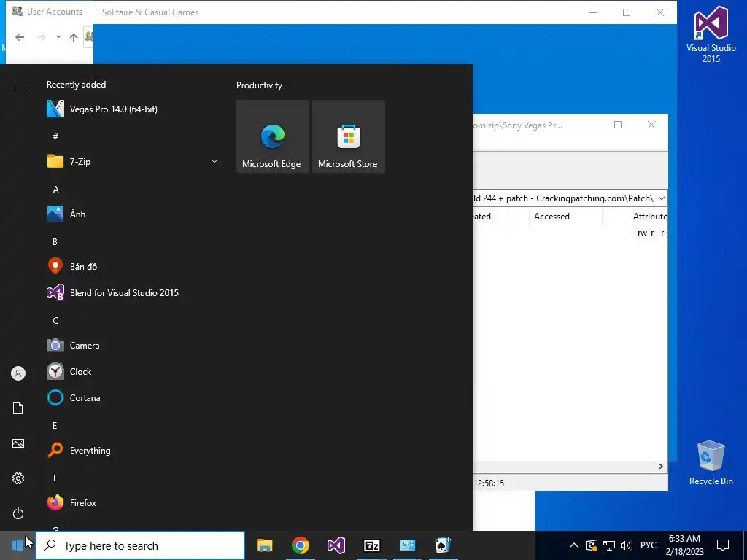Jump to the A letter header
The height and width of the screenshot is (560, 747).
pos(55,189)
